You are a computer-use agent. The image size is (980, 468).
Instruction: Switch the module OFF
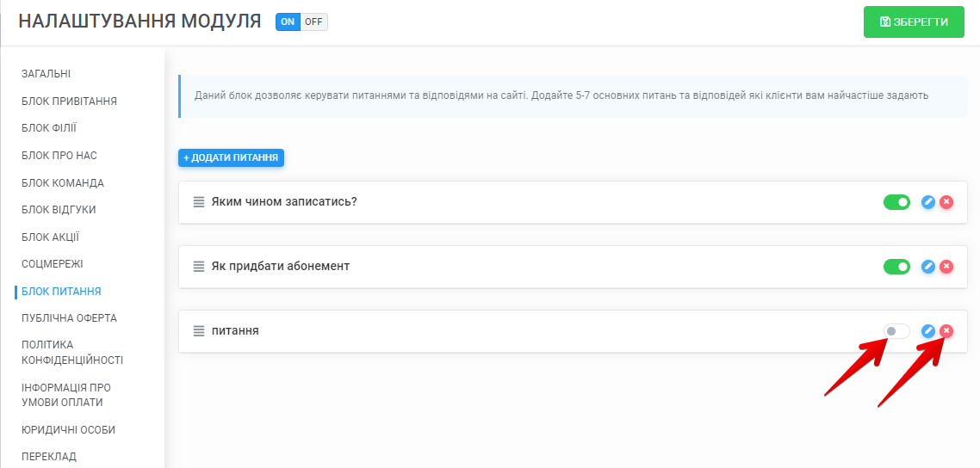point(313,22)
